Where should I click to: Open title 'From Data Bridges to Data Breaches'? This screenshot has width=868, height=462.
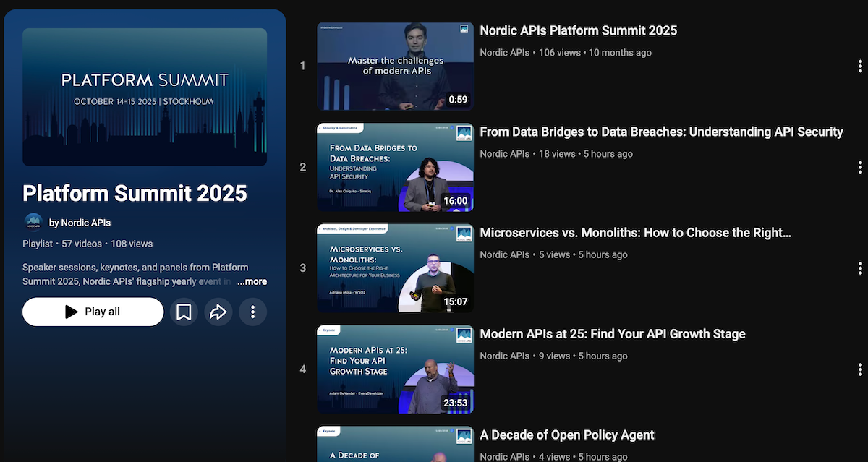661,132
